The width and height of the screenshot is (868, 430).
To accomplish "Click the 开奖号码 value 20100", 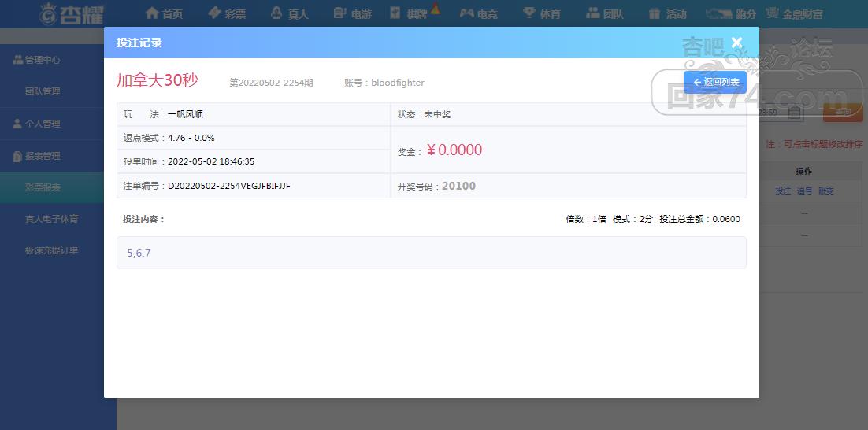I will tap(459, 186).
